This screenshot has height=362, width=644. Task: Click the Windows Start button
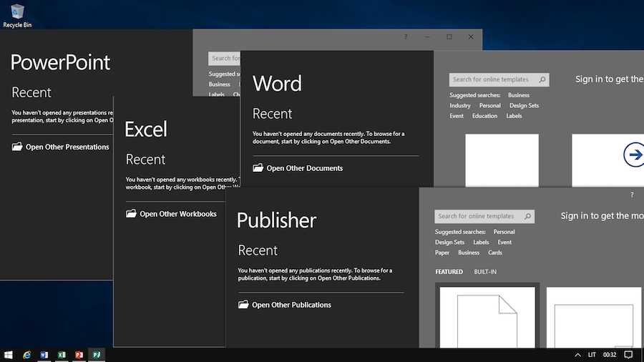9,355
